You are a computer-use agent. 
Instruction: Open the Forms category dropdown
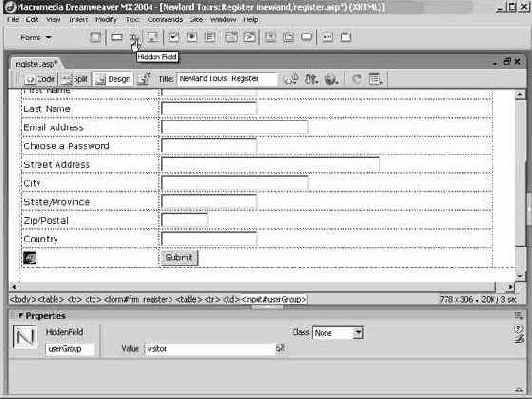pos(36,37)
